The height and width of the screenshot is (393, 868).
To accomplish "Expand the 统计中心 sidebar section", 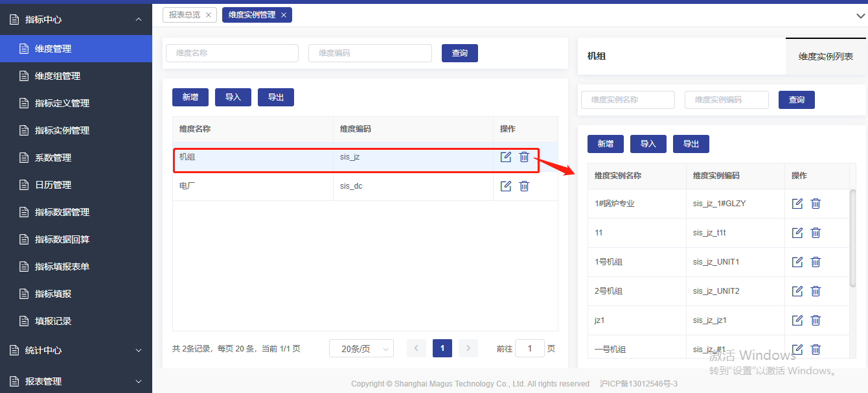I will click(x=138, y=350).
